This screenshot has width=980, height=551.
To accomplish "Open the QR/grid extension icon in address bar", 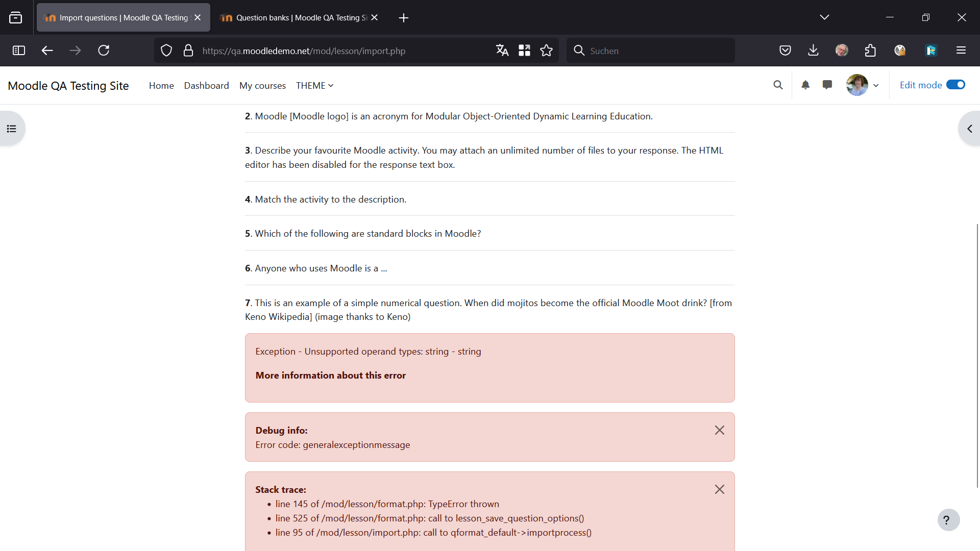I will (x=524, y=51).
